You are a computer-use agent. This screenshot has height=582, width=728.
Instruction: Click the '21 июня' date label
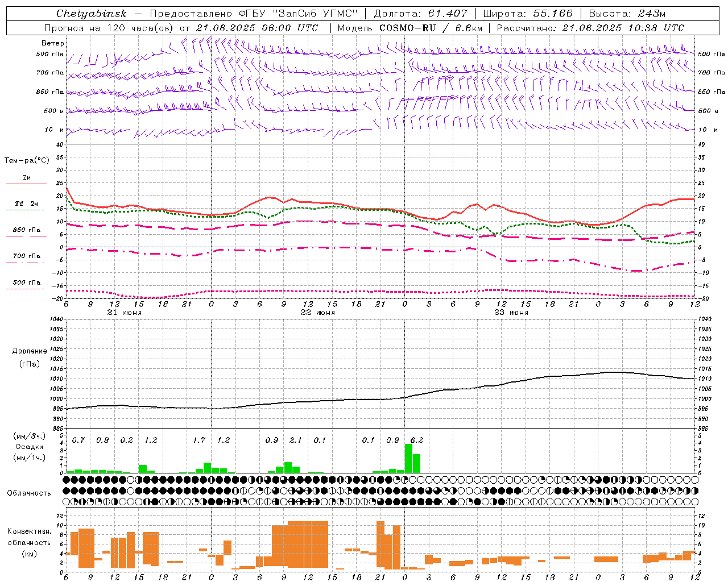125,313
